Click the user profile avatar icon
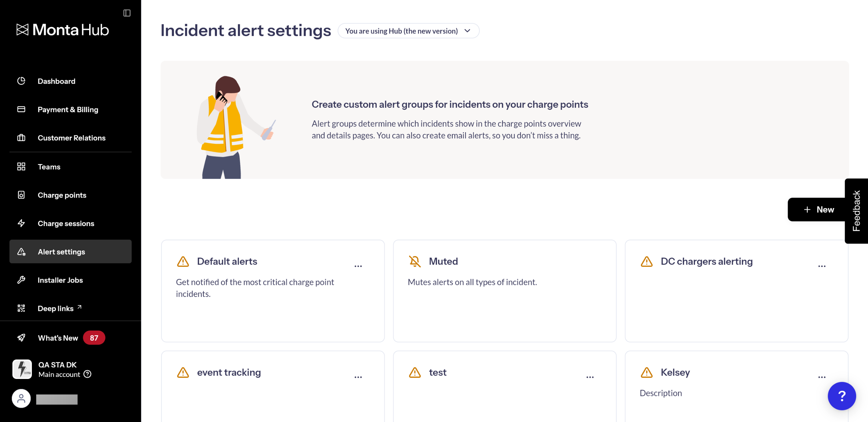The height and width of the screenshot is (422, 868). 21,399
